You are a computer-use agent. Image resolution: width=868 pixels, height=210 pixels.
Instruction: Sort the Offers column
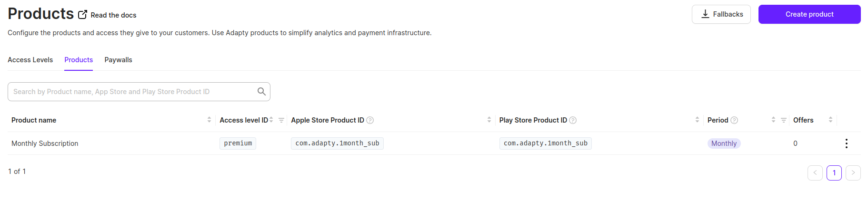point(830,120)
